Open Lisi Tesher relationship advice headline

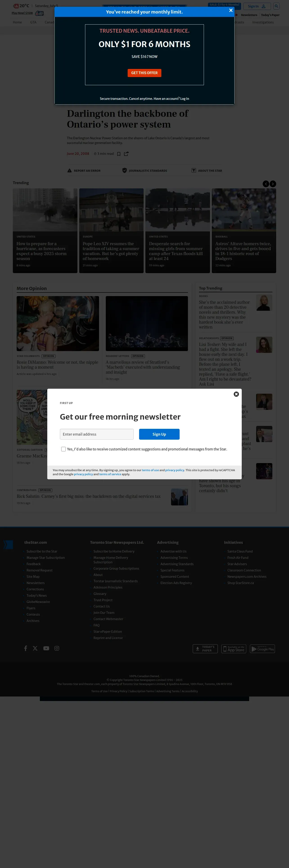tap(225, 364)
